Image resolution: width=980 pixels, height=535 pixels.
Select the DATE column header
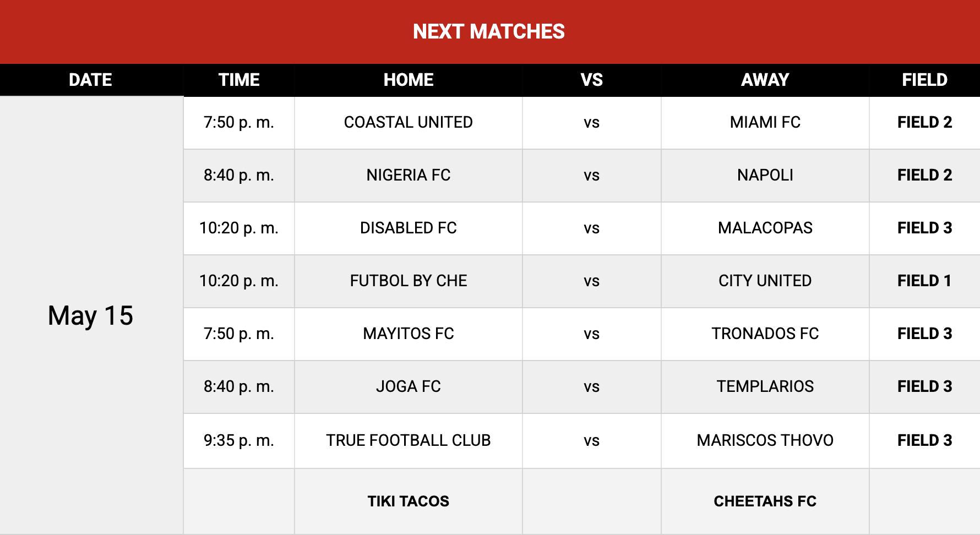(91, 80)
